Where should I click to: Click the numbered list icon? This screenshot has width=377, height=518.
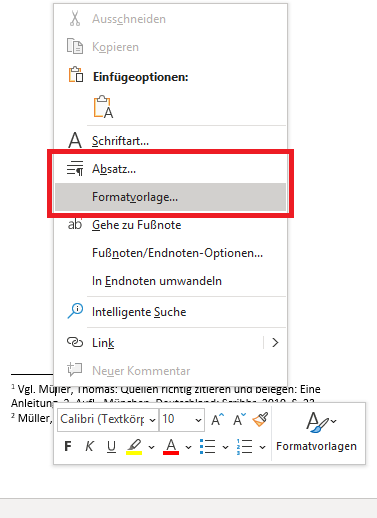click(x=244, y=446)
